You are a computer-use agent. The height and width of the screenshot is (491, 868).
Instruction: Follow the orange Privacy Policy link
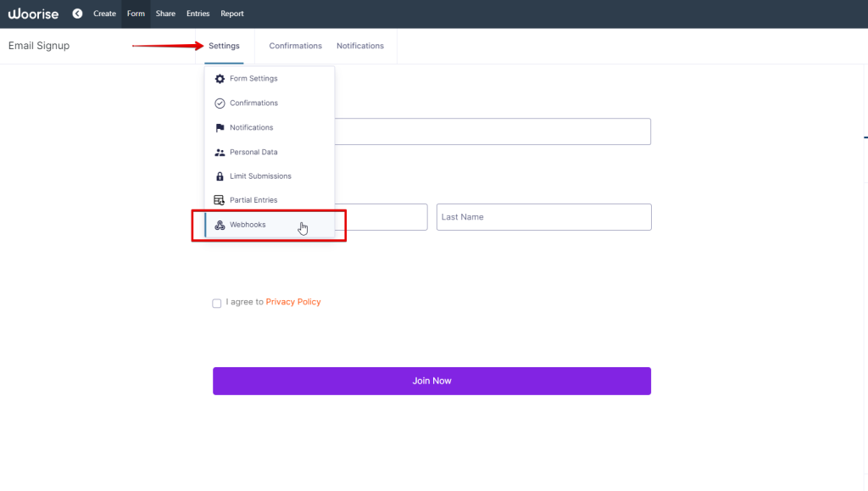point(293,302)
